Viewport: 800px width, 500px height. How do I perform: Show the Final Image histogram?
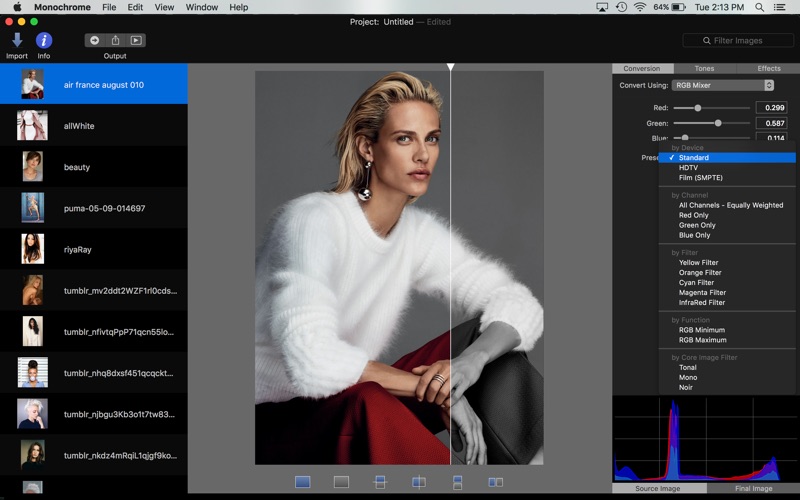click(x=753, y=489)
